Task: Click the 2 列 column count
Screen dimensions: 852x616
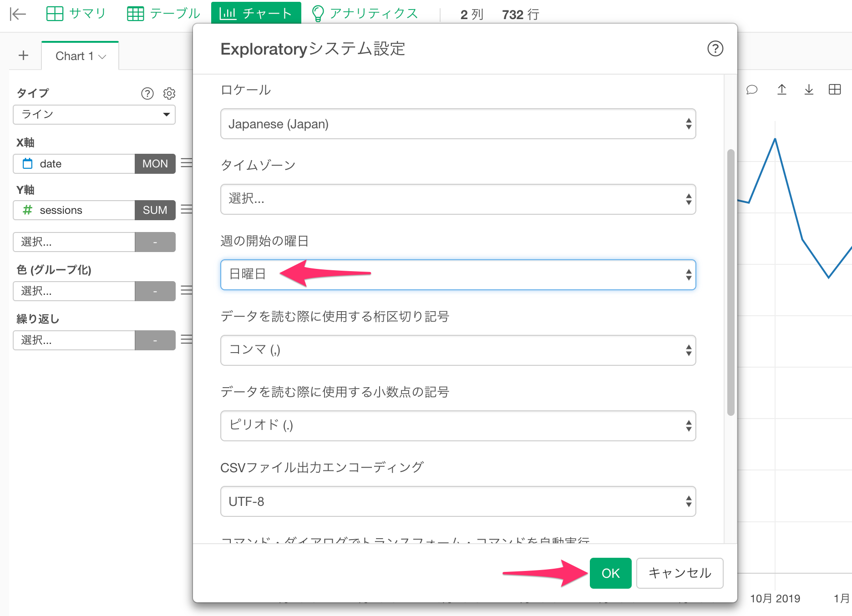Action: point(472,15)
